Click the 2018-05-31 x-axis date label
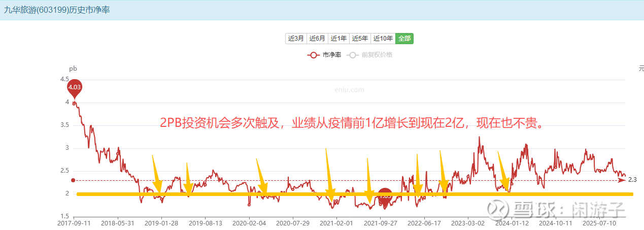The image size is (644, 230). [117, 222]
